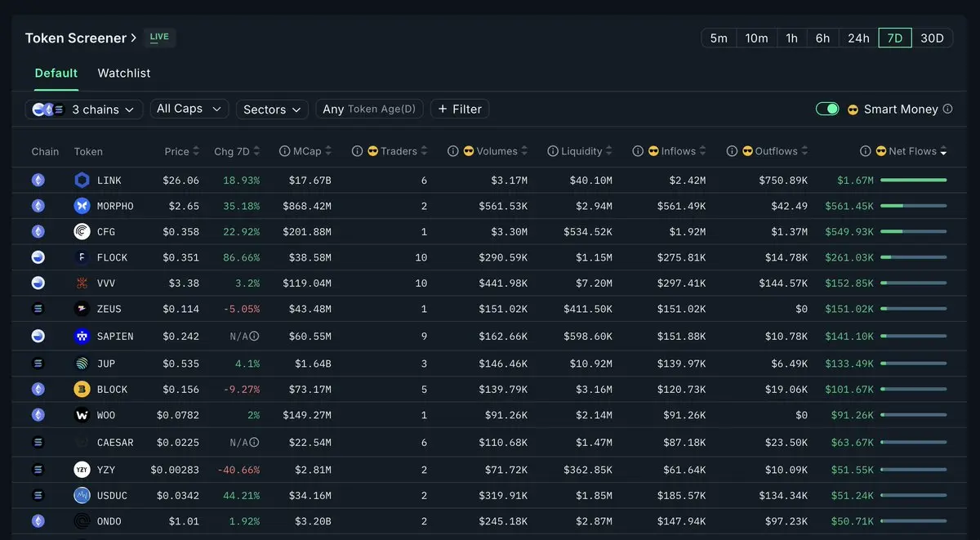Click the VVV token logo icon

(82, 283)
